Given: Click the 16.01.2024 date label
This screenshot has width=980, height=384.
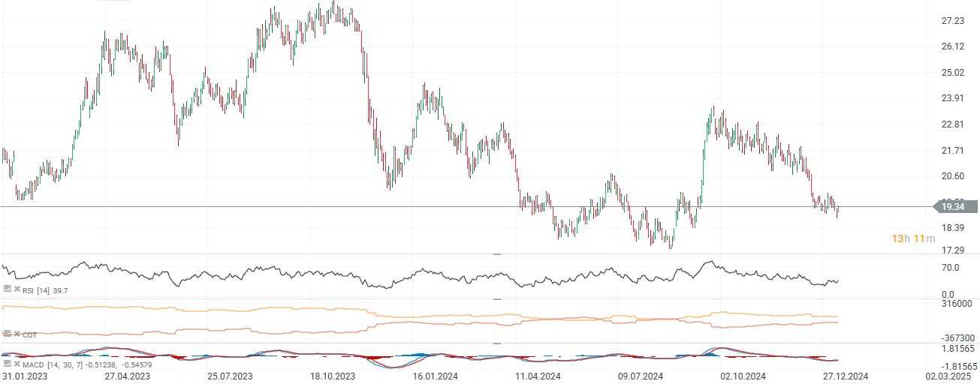Looking at the screenshot, I should click(x=436, y=376).
